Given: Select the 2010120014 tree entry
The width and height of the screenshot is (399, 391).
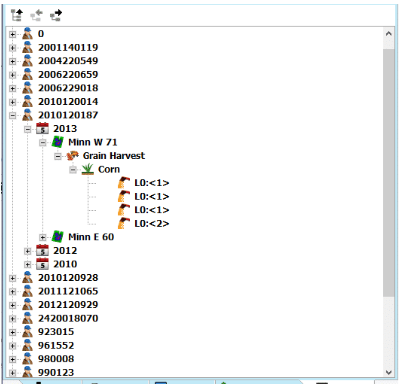Looking at the screenshot, I should coord(68,102).
